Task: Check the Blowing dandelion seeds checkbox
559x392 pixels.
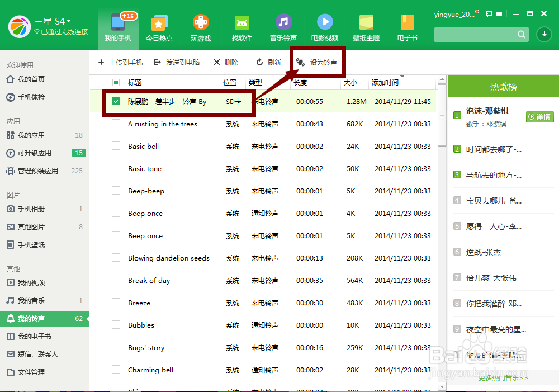Action: pyautogui.click(x=116, y=258)
